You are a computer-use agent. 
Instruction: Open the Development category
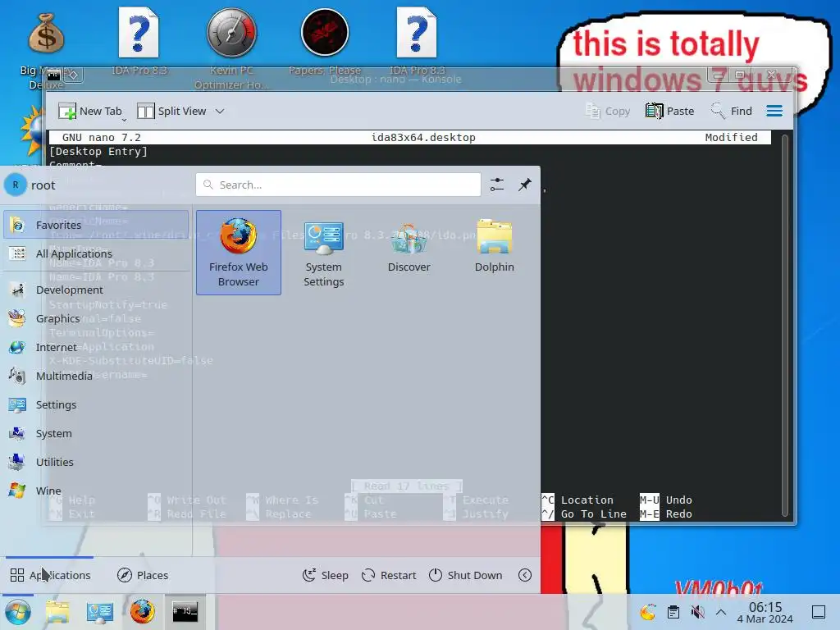point(96,290)
